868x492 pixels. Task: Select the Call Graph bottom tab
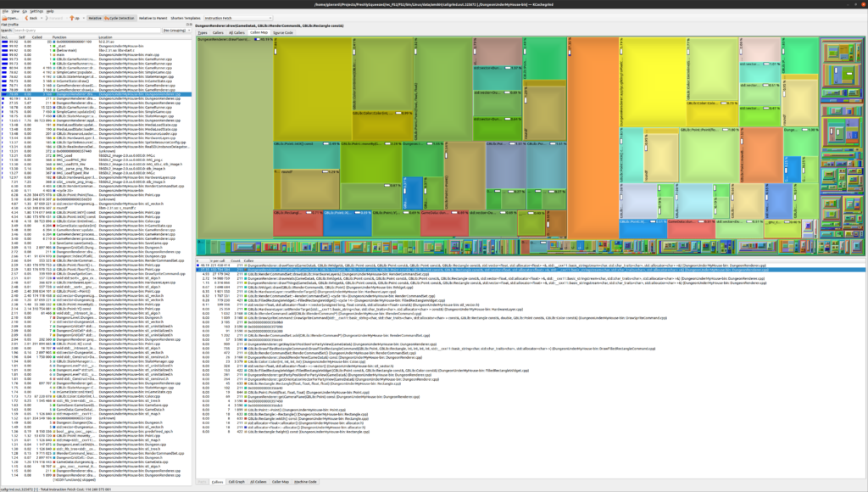click(236, 481)
